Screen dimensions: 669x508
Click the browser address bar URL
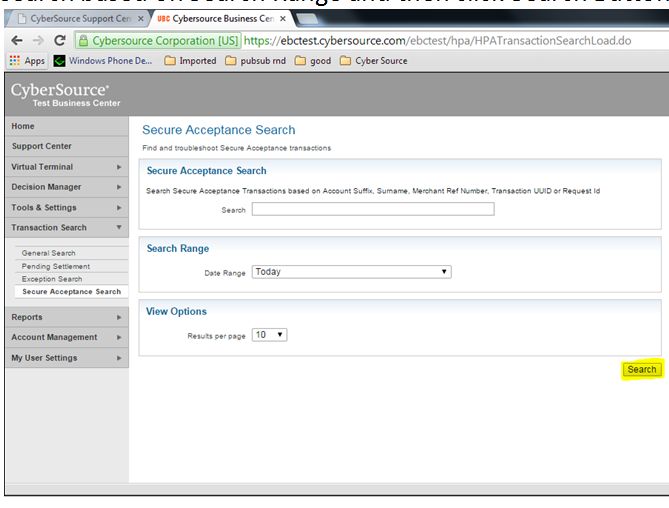(x=437, y=41)
